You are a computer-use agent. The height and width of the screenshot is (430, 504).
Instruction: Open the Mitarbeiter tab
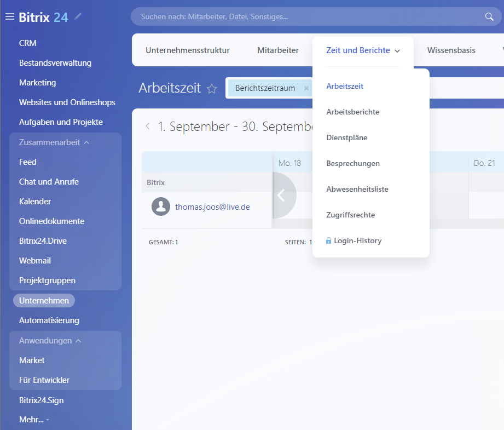[277, 50]
